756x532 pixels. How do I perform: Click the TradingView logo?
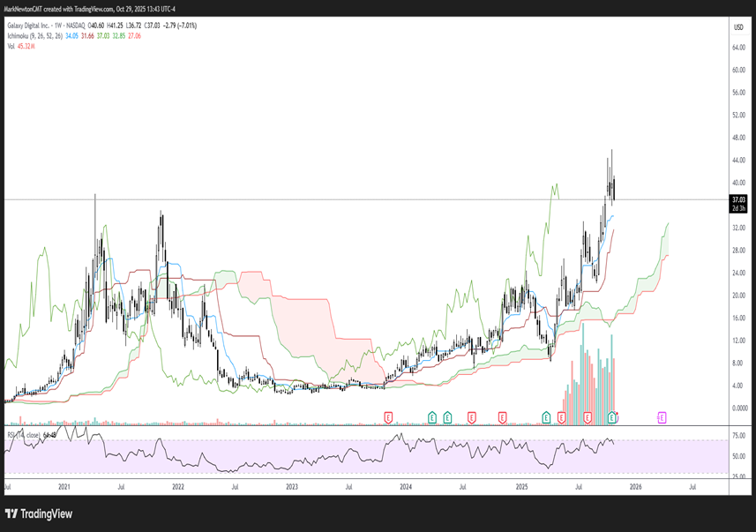[39, 513]
